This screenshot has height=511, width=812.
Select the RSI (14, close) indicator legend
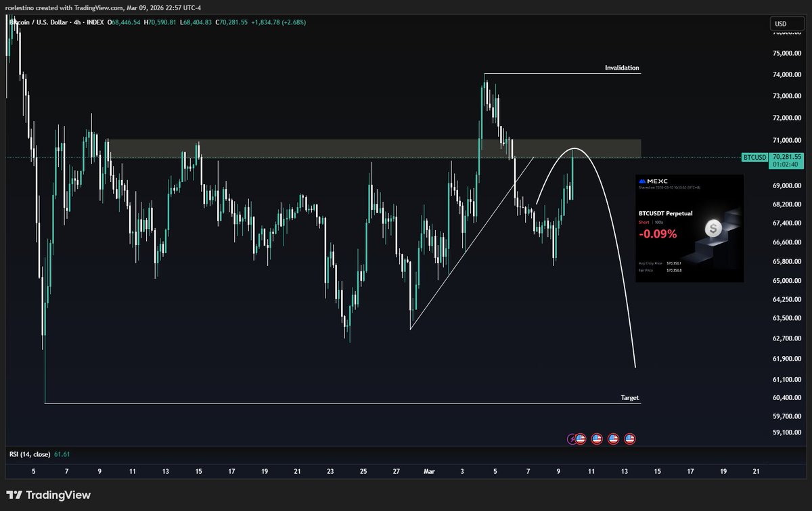(x=31, y=454)
